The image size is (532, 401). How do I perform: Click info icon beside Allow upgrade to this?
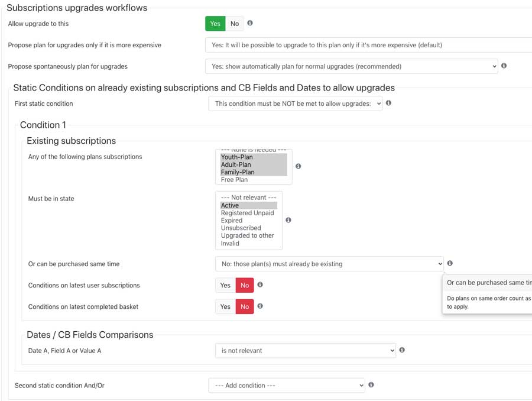coord(250,22)
